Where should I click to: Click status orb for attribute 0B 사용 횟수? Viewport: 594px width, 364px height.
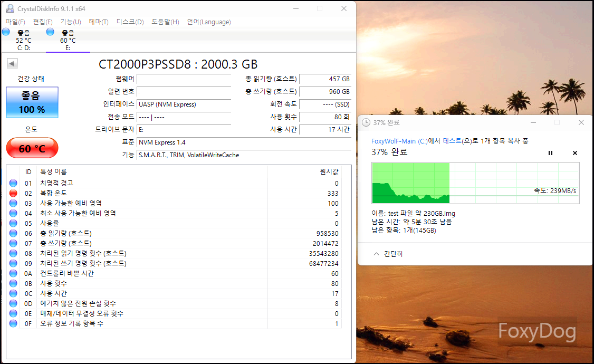(13, 283)
